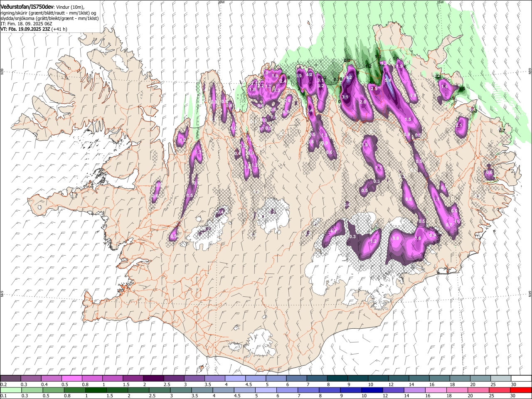Click the bright red rain swatch after 30

point(521,390)
